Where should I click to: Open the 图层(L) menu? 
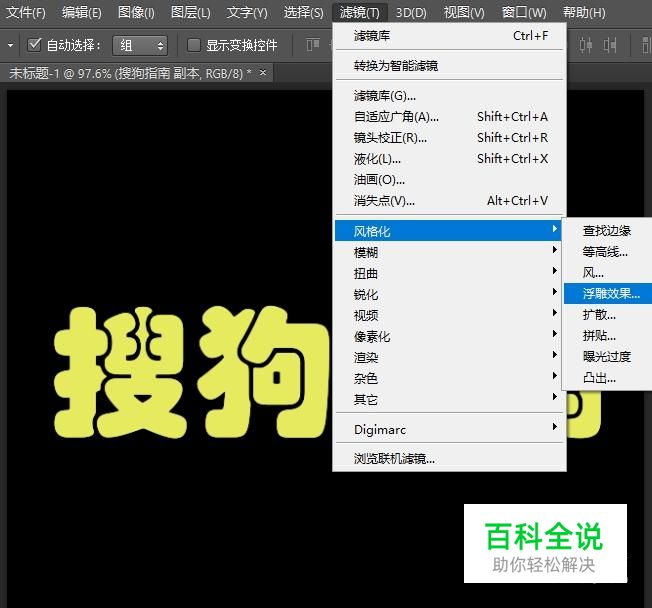(x=190, y=12)
